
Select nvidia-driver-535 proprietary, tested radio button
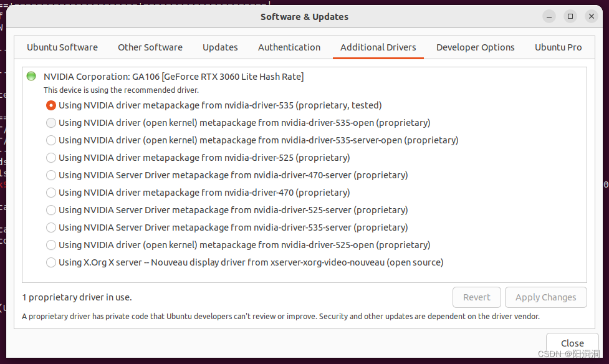pos(51,105)
